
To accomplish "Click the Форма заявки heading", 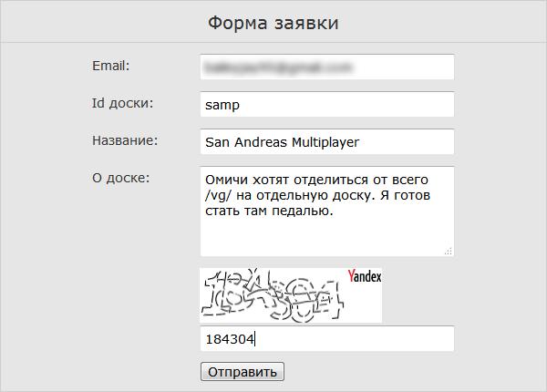I will [273, 23].
